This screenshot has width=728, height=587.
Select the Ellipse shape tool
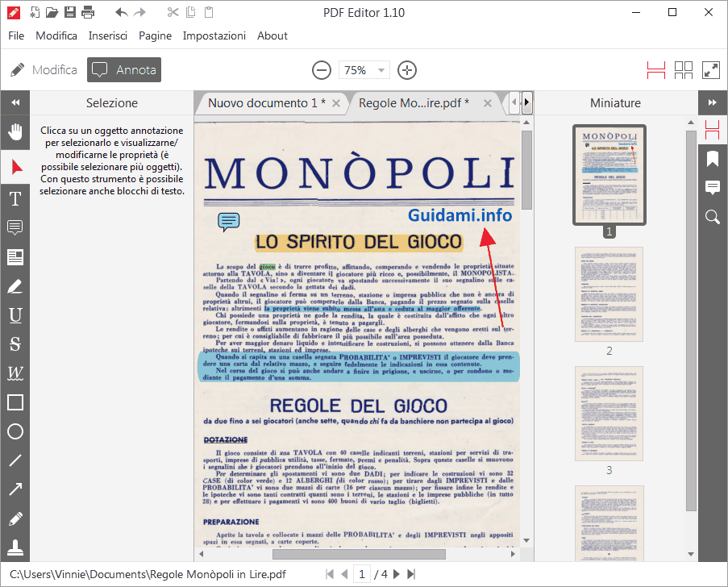tap(15, 431)
